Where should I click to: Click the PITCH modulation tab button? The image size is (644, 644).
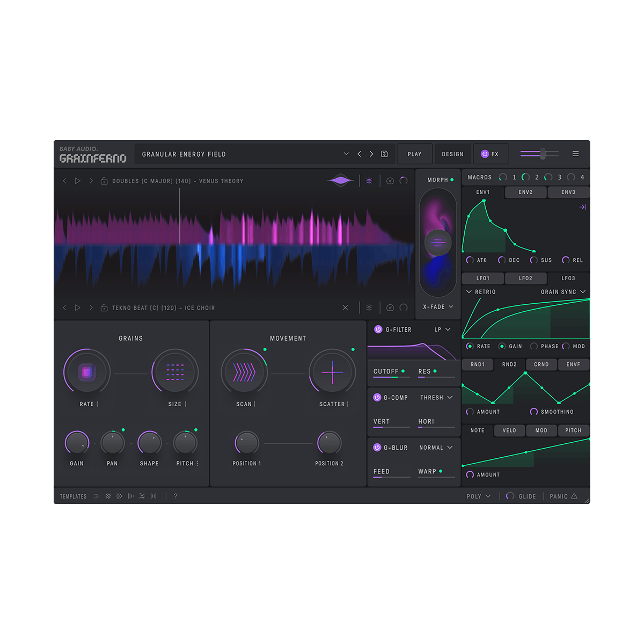pos(573,430)
